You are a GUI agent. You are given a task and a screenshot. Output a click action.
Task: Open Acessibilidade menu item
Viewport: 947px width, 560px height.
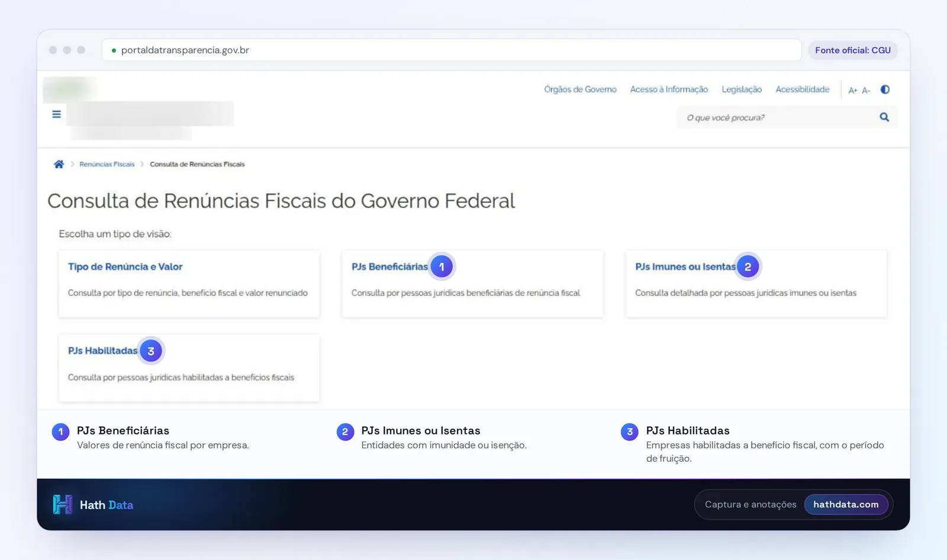point(803,89)
